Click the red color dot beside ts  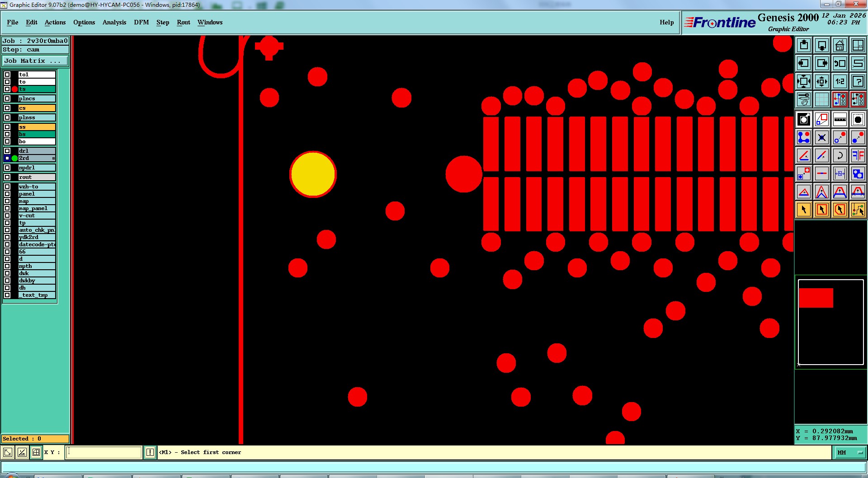coord(14,89)
